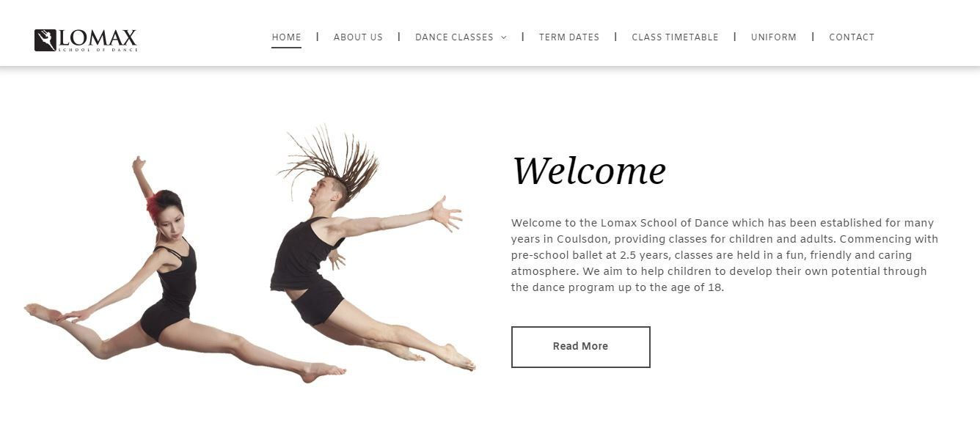Navigate to the Uniform page

tap(774, 37)
